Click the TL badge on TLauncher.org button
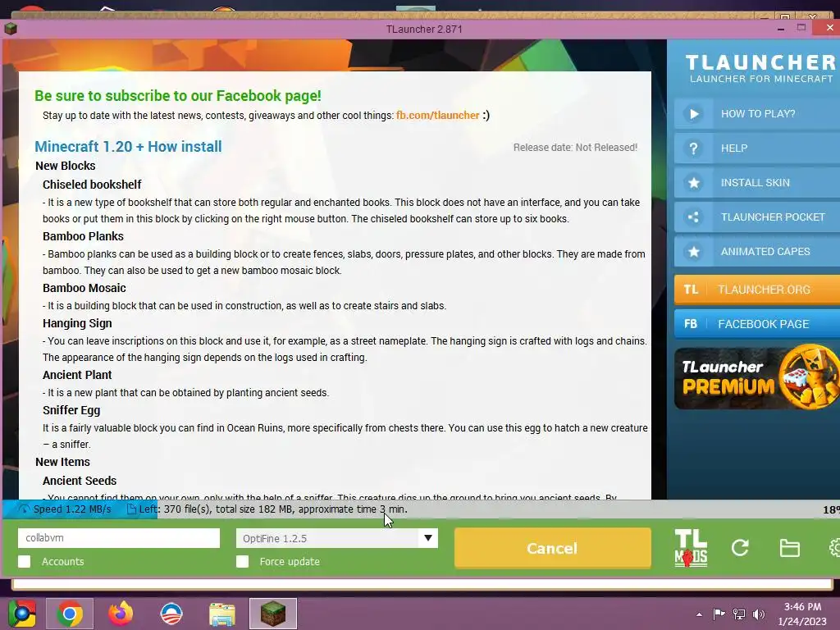This screenshot has height=630, width=840. pos(691,290)
